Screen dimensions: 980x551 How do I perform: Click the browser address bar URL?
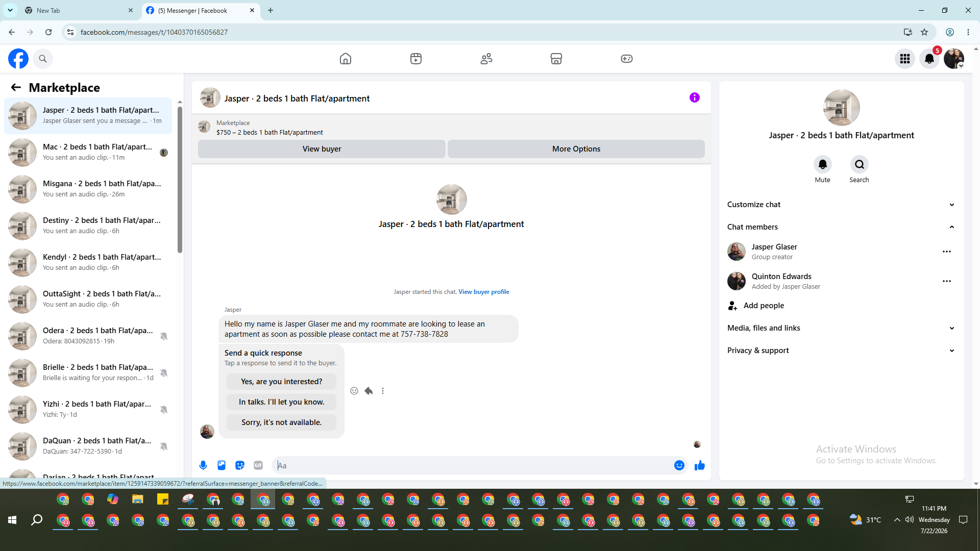[154, 32]
